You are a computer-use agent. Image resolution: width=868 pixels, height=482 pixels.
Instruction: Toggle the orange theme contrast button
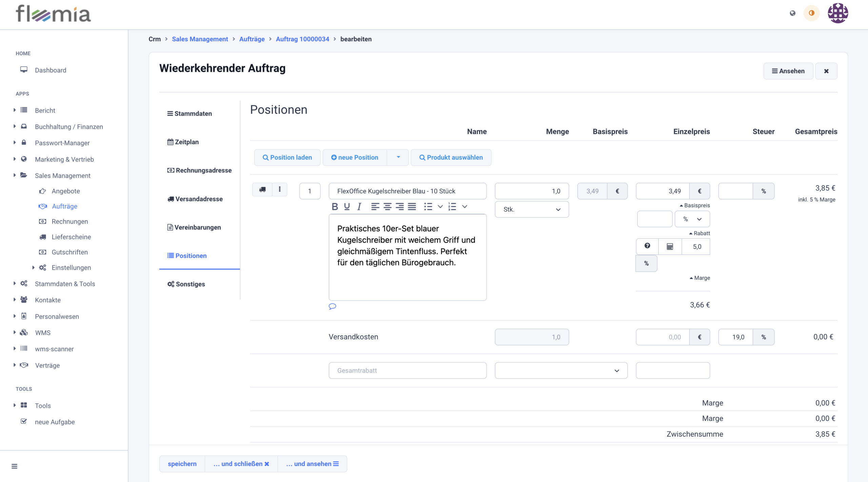[x=811, y=13]
